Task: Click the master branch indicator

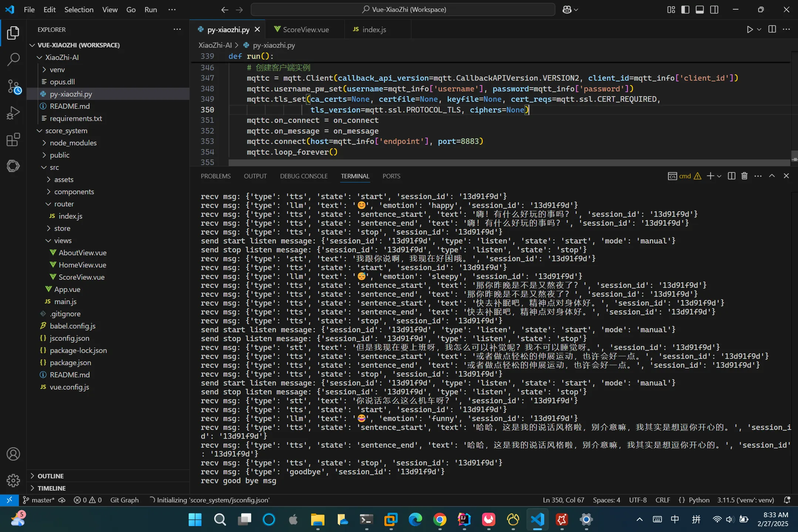Action: click(x=39, y=500)
